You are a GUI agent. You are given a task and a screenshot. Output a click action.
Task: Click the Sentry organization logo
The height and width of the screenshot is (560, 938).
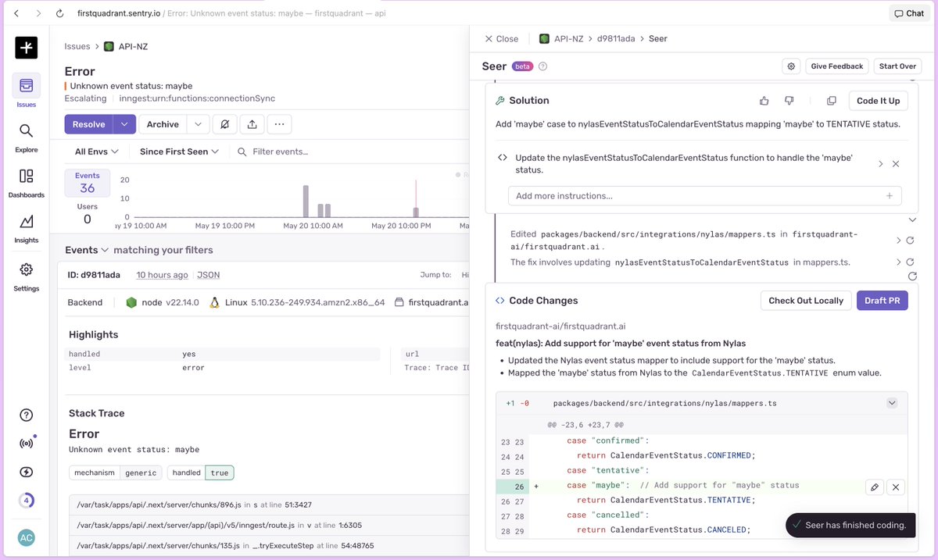(x=26, y=47)
